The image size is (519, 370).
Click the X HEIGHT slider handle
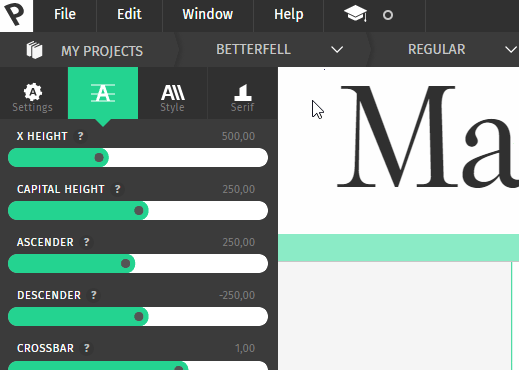point(99,157)
